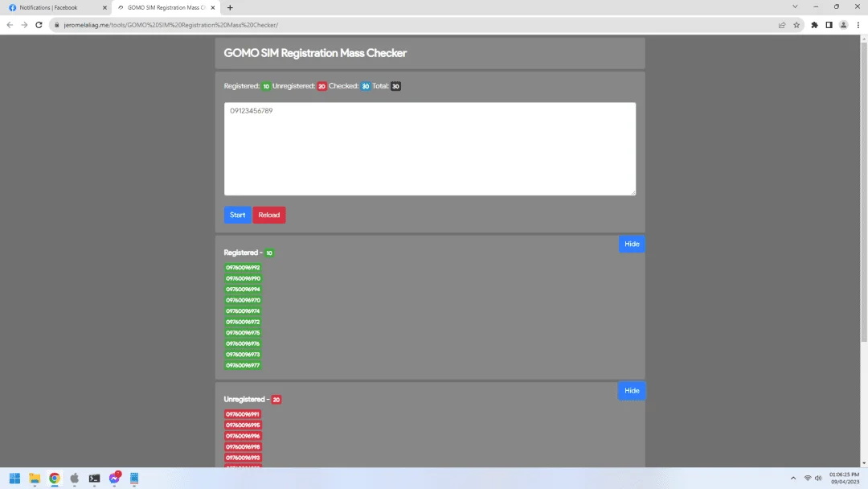Image resolution: width=868 pixels, height=489 pixels.
Task: Go back in browser history
Action: (10, 25)
